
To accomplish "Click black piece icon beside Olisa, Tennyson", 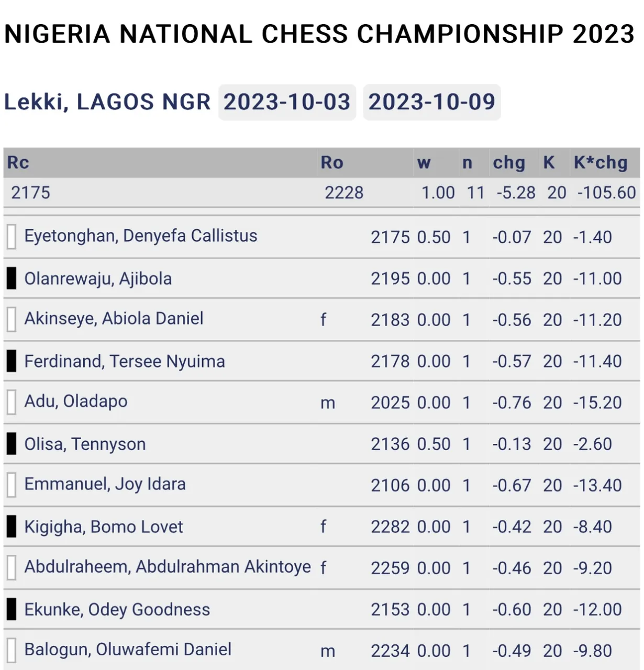I will [x=11, y=443].
